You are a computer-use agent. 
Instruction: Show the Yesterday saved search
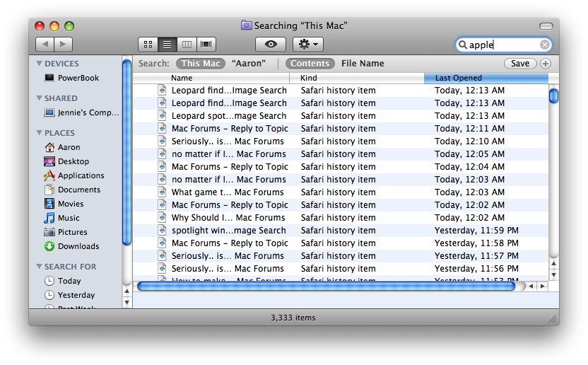[x=70, y=295]
